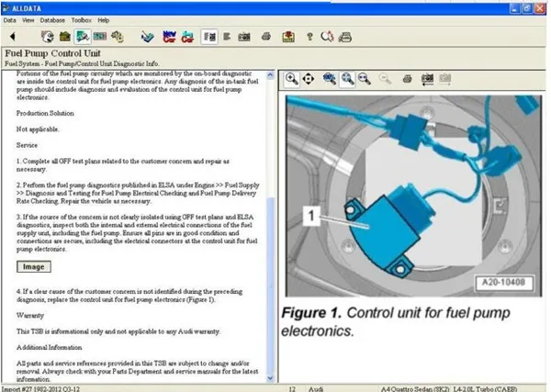This screenshot has height=392, width=551.
Task: Click the blue checkmark toolbar icon
Action: [x=147, y=37]
